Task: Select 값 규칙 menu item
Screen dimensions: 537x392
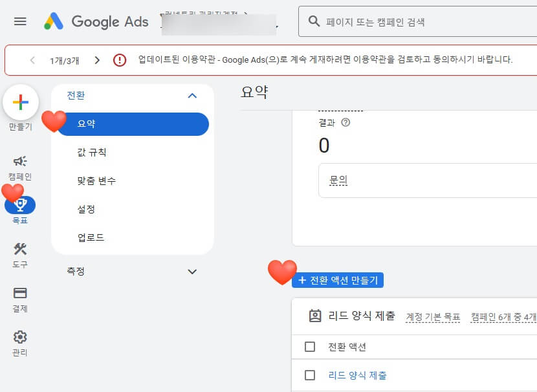Action: (x=92, y=152)
